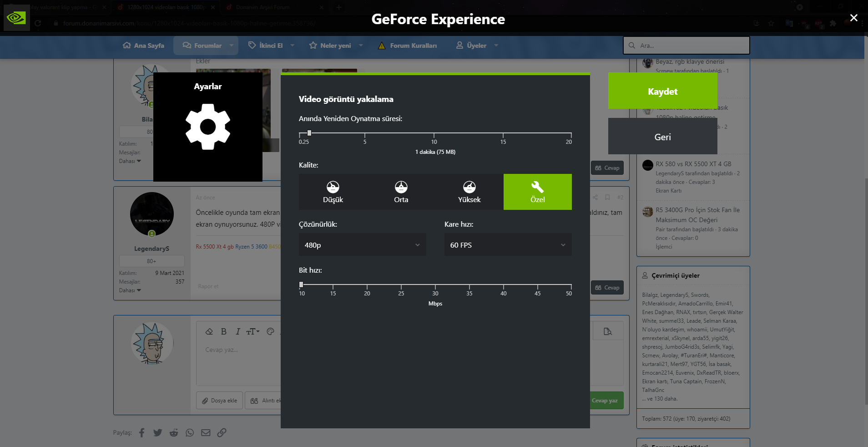Select Özel custom quality preset
Screen dimensions: 868x447
pos(538,192)
